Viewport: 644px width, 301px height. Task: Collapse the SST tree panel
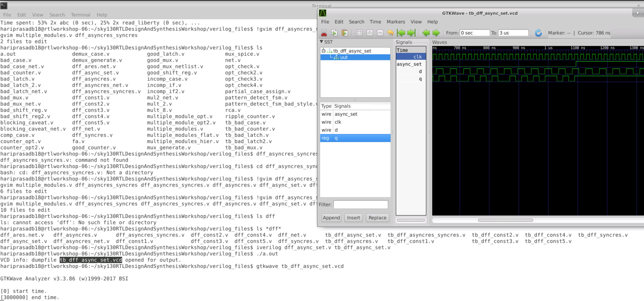[322, 42]
